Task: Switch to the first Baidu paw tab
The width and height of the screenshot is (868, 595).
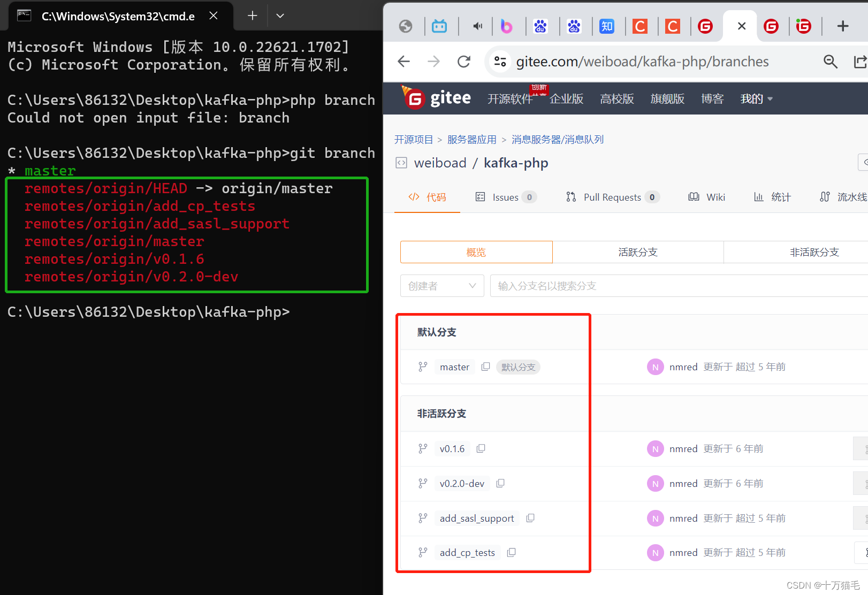Action: 540,26
